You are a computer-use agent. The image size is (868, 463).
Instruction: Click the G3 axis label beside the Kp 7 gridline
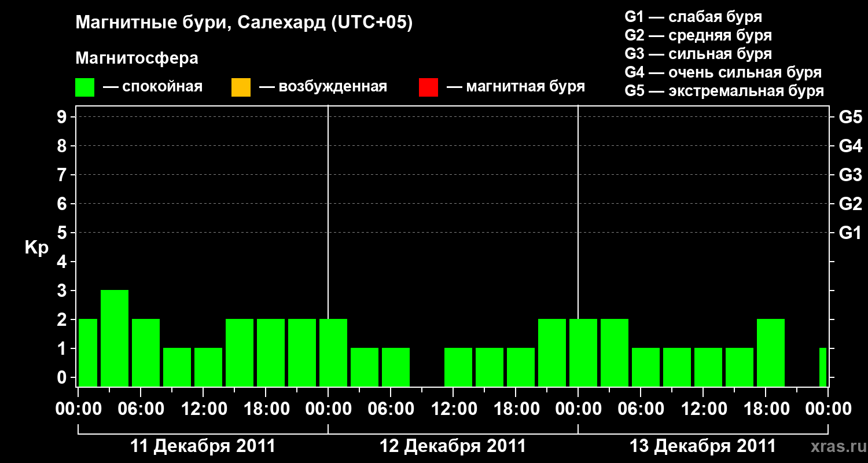[850, 175]
